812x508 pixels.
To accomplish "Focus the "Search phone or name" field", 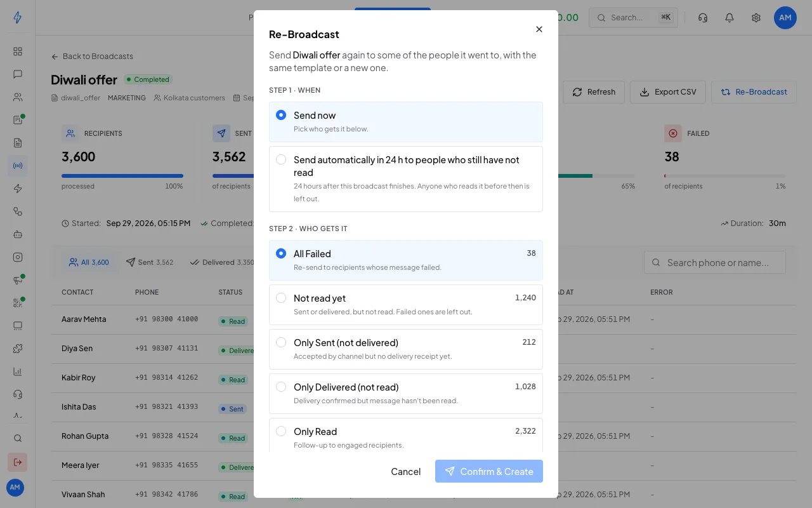I will pyautogui.click(x=715, y=262).
